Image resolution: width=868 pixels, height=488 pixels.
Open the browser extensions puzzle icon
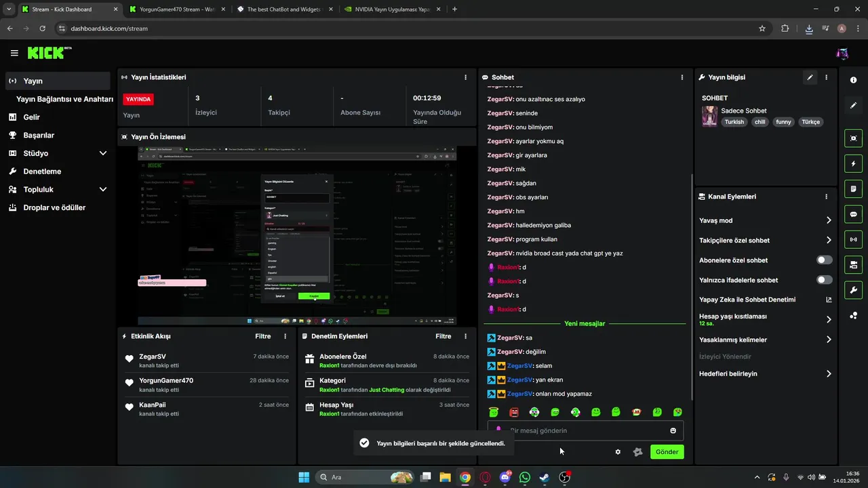(x=785, y=28)
